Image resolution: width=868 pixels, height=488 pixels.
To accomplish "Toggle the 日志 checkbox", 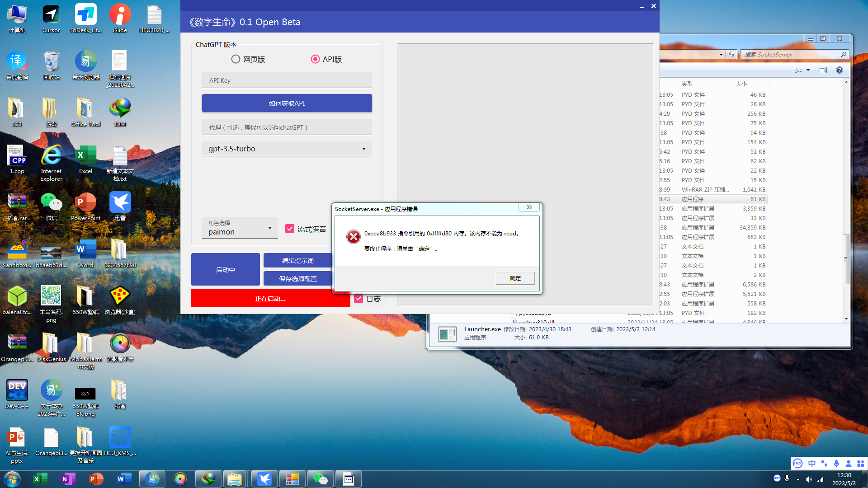I will 359,299.
